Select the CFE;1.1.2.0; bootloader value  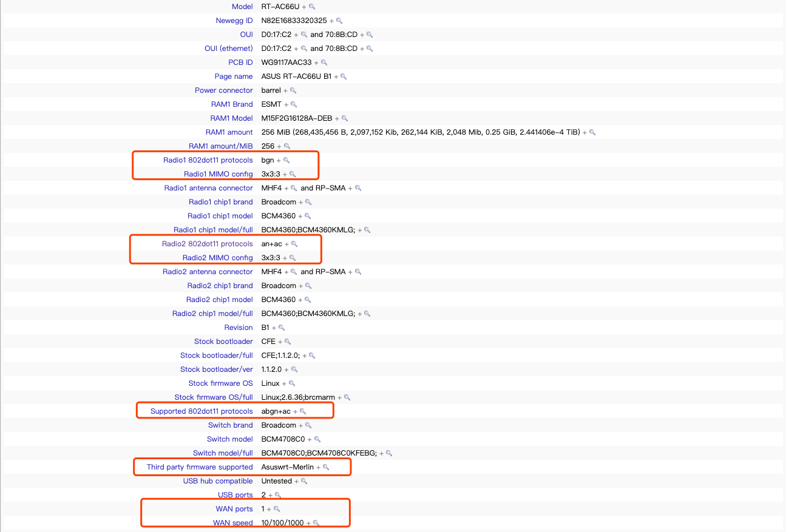[x=280, y=355]
